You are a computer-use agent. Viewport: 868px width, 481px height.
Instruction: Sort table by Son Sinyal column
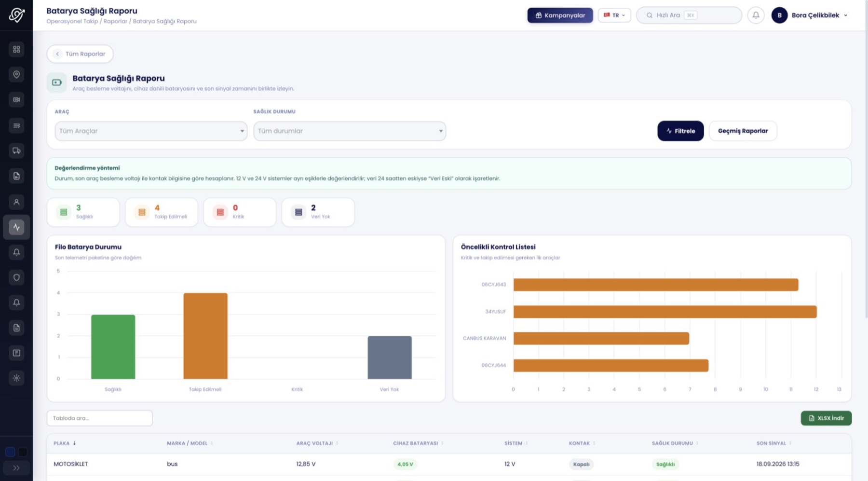pyautogui.click(x=773, y=443)
